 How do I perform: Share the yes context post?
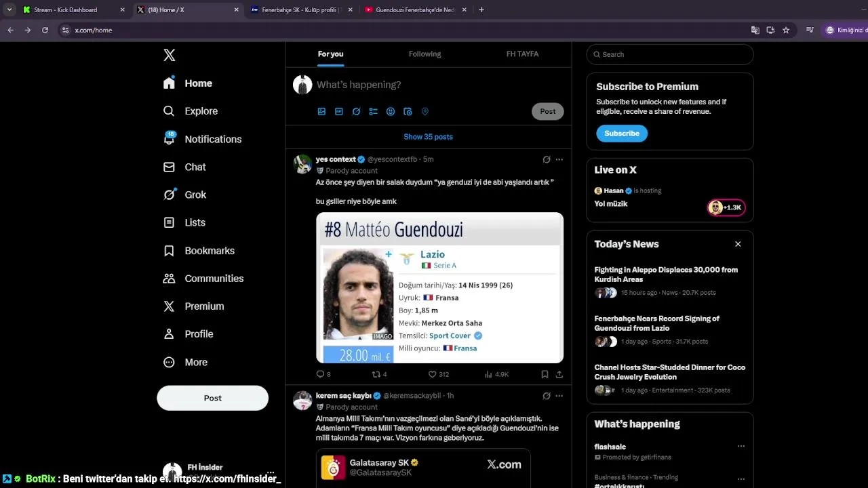pyautogui.click(x=559, y=374)
